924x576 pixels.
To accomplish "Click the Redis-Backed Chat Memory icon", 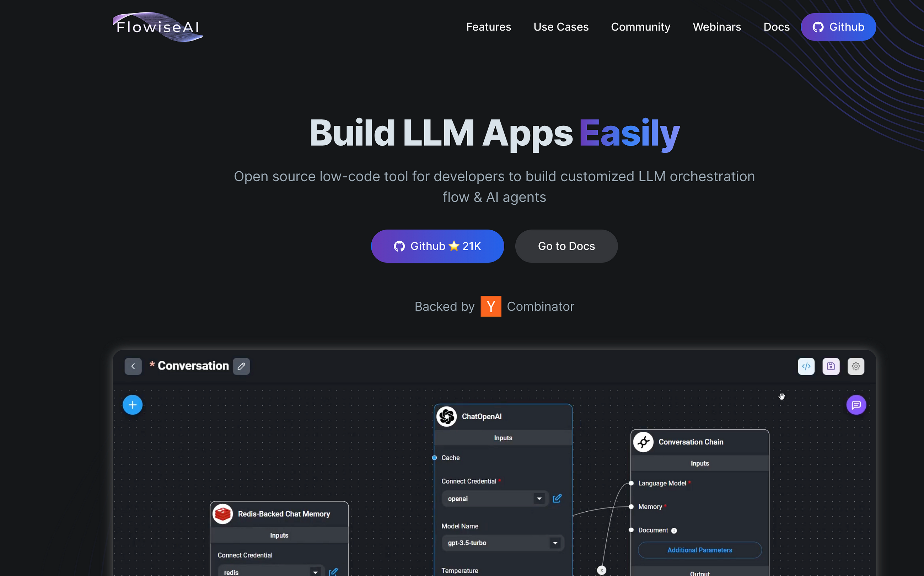I will click(222, 513).
